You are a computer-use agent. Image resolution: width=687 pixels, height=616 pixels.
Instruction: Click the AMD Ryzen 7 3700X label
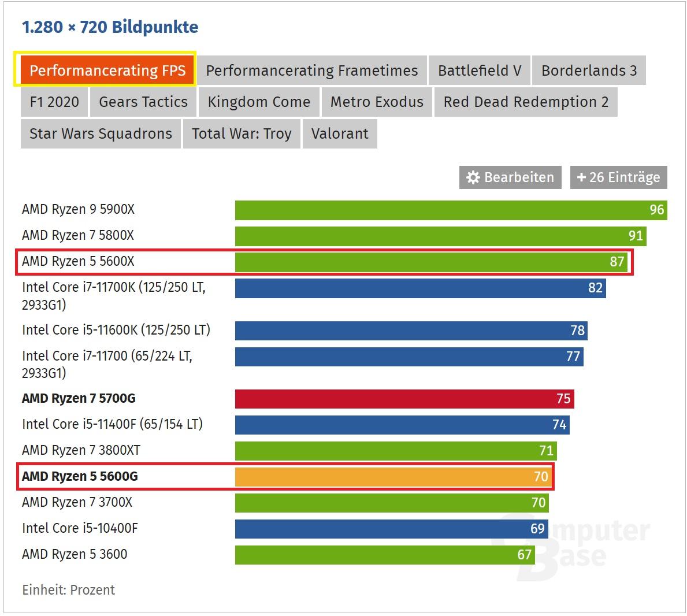point(77,503)
